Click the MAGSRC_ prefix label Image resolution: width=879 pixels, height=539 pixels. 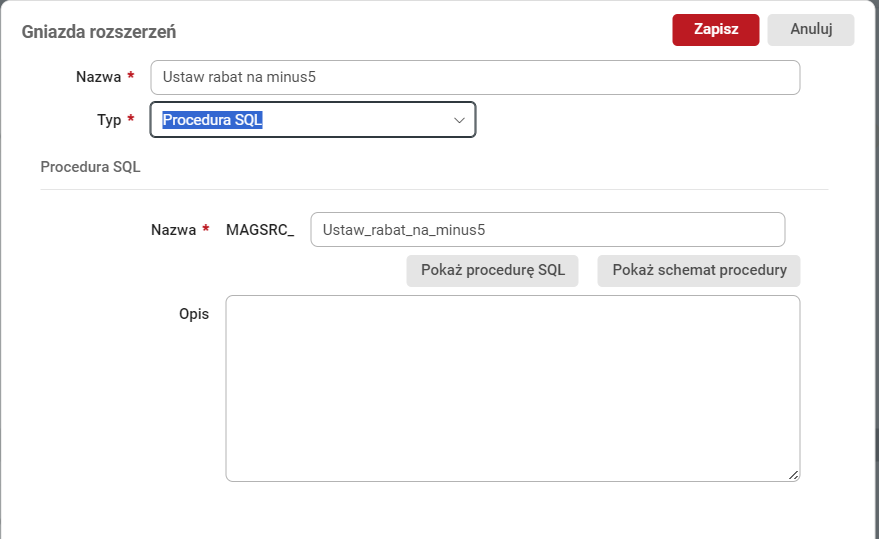tap(260, 229)
